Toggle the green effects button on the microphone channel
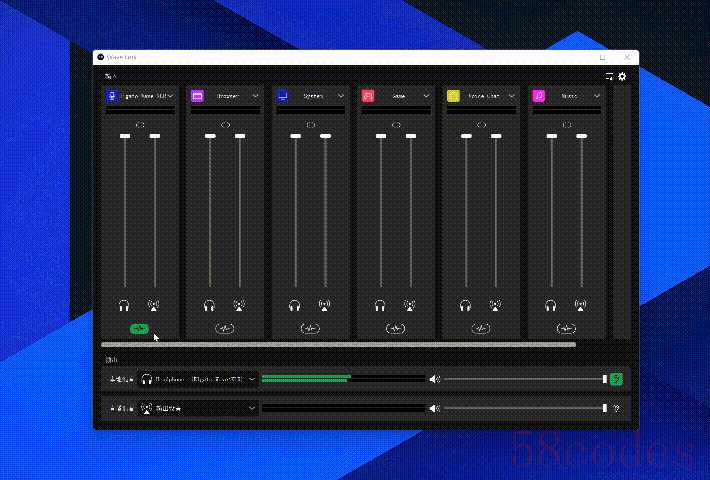Screen dimensions: 710x480 [x=139, y=328]
